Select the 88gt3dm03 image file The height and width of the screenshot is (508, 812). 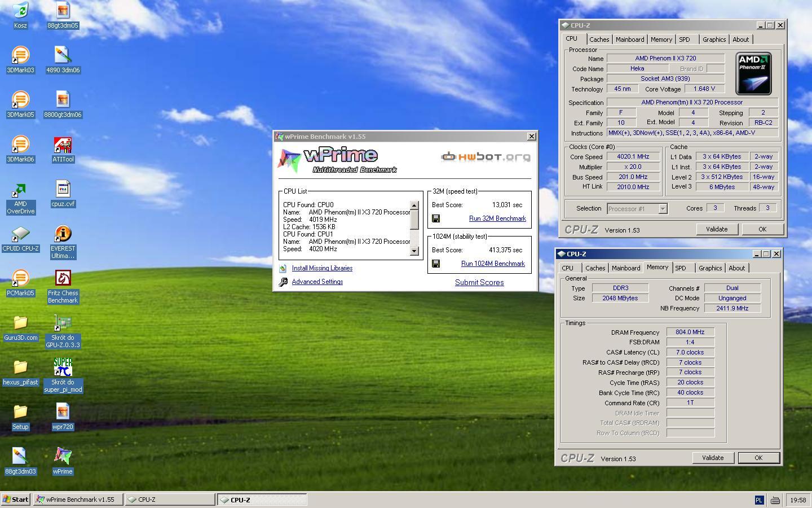20,461
